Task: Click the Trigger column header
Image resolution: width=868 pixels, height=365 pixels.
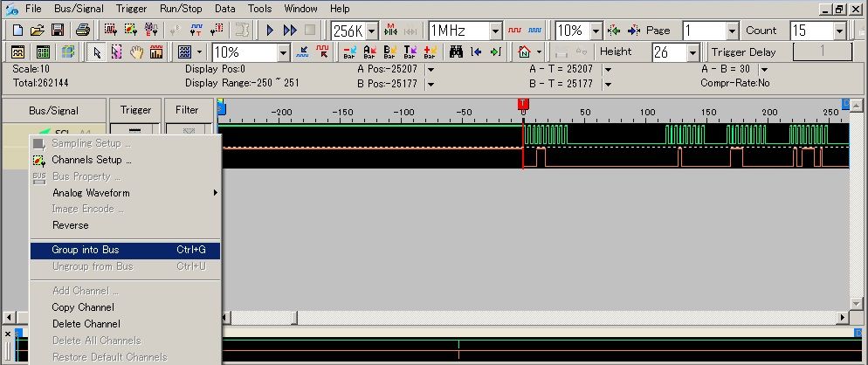Action: pyautogui.click(x=135, y=110)
